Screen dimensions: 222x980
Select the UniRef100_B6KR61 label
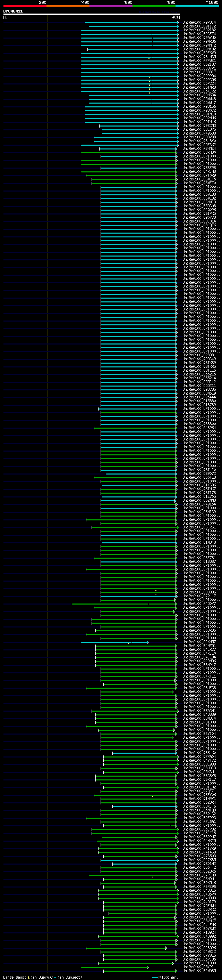[x=199, y=527]
